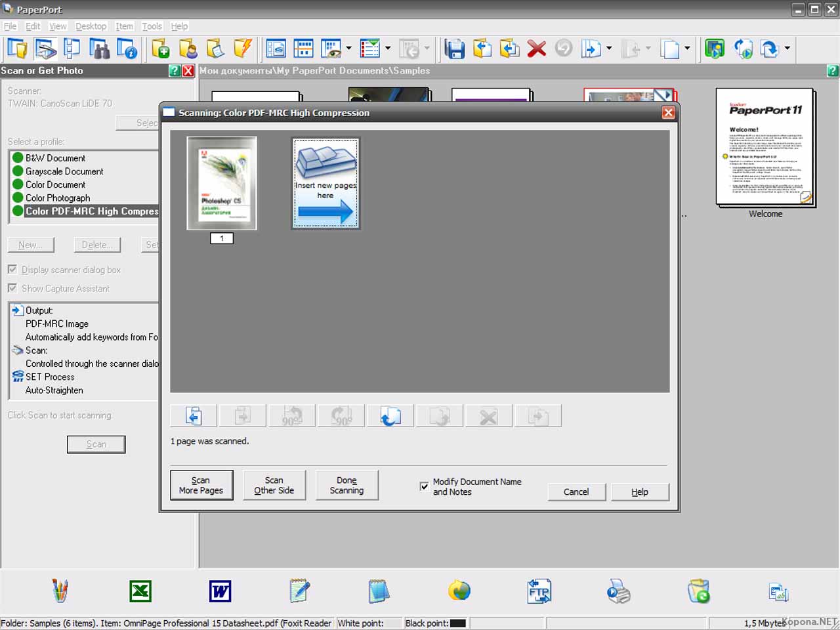Click the red X Delete toolbar icon

pos(537,49)
